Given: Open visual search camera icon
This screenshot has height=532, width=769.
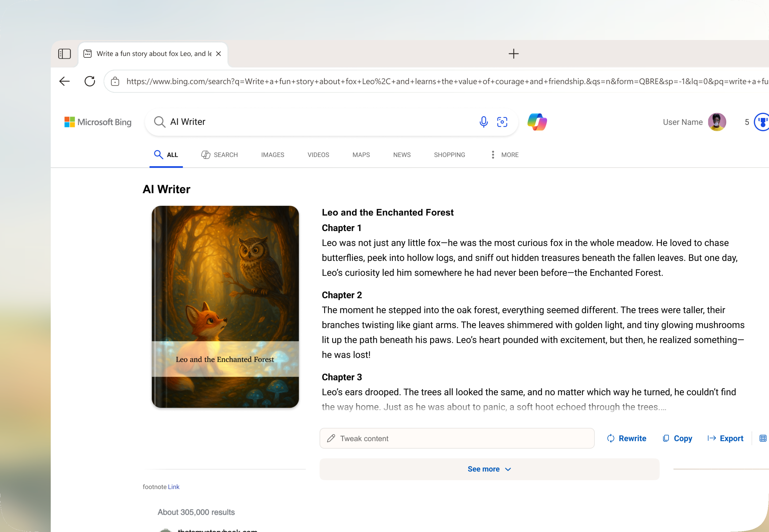Looking at the screenshot, I should 502,122.
